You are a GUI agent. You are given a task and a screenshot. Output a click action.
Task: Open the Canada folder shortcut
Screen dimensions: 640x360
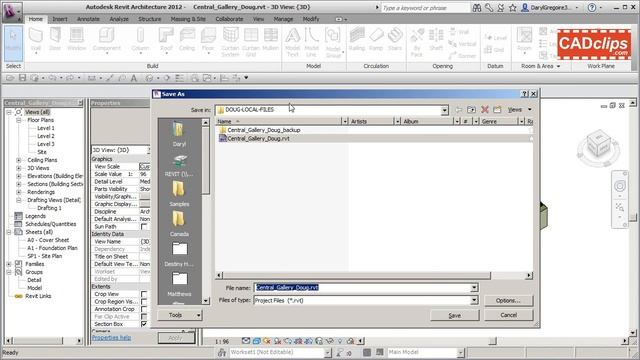point(179,224)
